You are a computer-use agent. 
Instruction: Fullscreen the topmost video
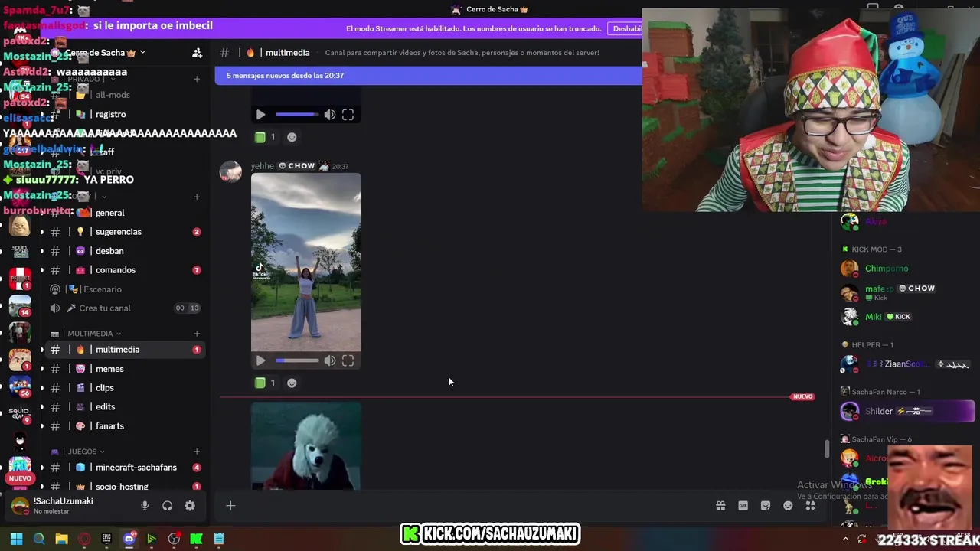tap(348, 115)
